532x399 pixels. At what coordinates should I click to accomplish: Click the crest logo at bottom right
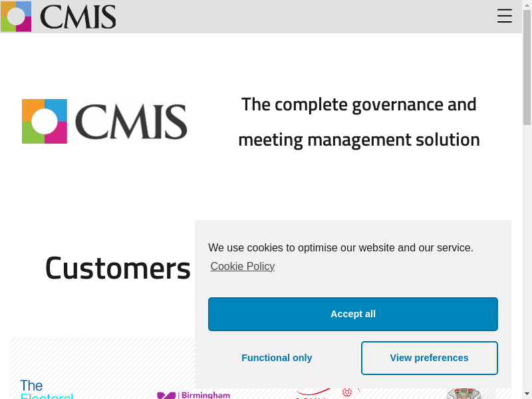[464, 394]
